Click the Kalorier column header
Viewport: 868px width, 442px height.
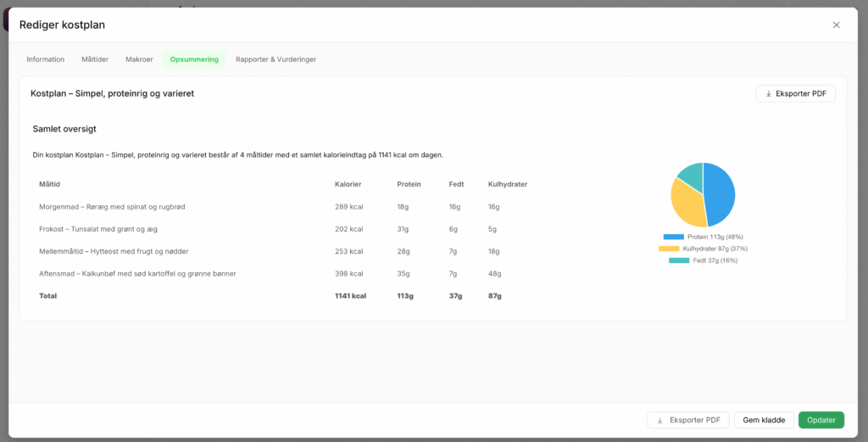pyautogui.click(x=348, y=184)
